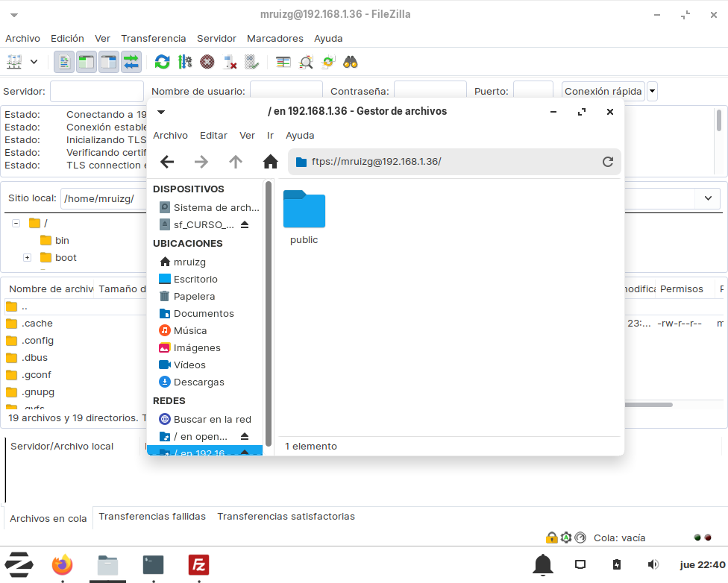
Task: Expand the boot folder in tree
Action: click(27, 258)
